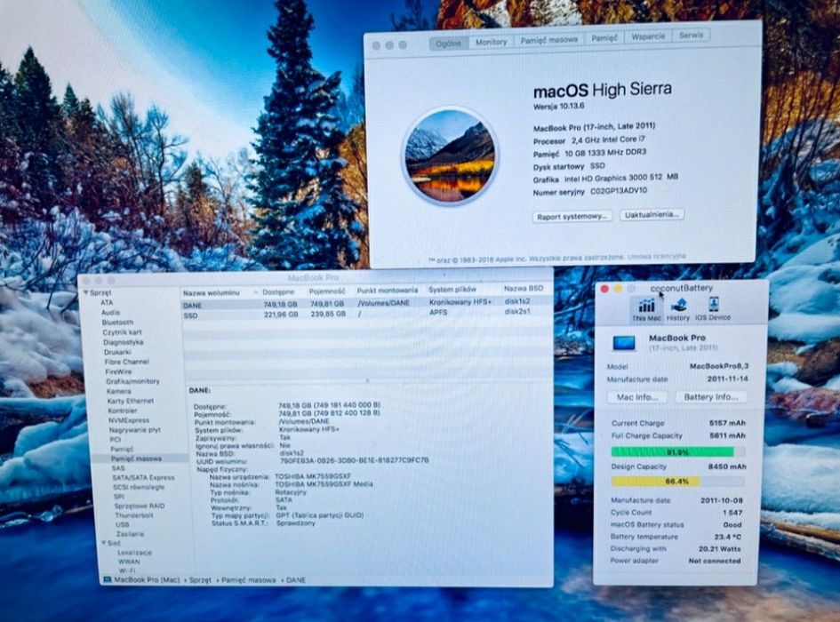Minimize the coconutBattery window with yellow button
The width and height of the screenshot is (840, 622).
618,289
